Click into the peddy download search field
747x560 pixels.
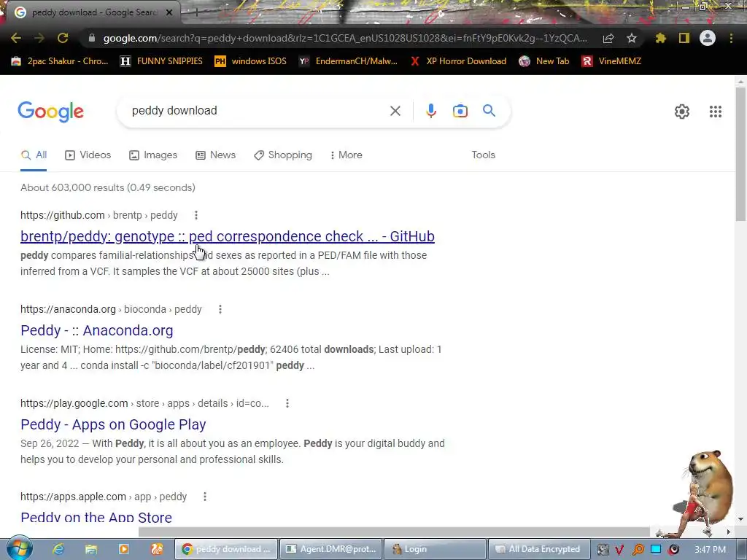(x=258, y=111)
